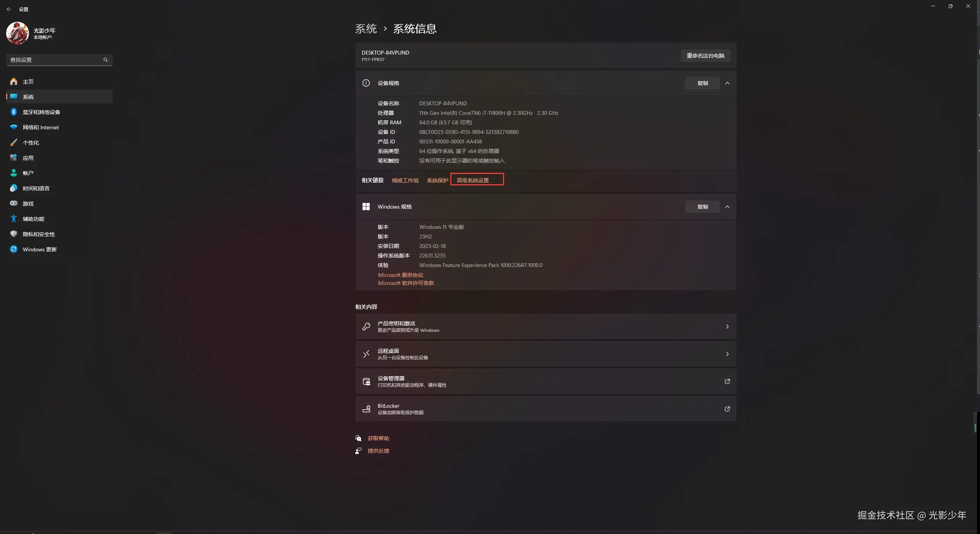The height and width of the screenshot is (534, 980).
Task: Open Advanced system settings link
Action: [x=472, y=180]
